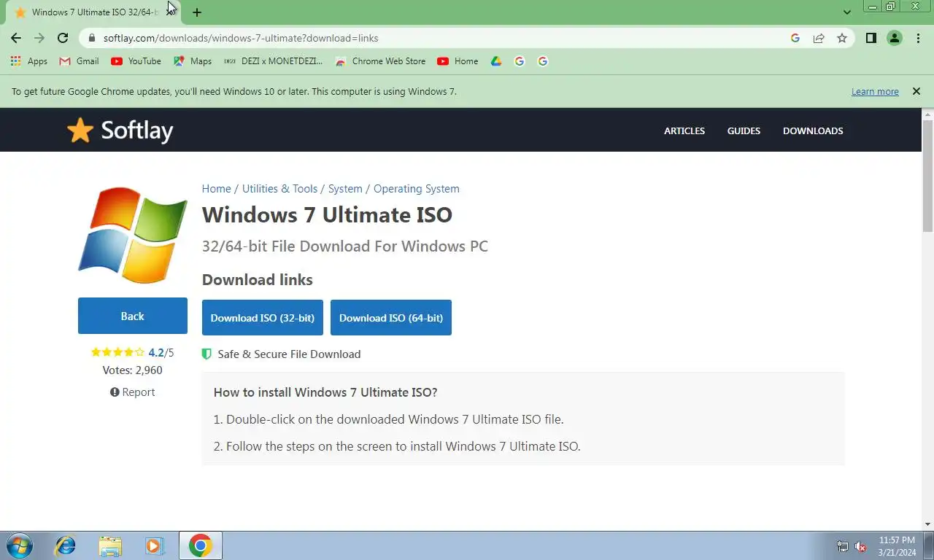Click muted volume tray icon
934x560 pixels.
tap(860, 546)
